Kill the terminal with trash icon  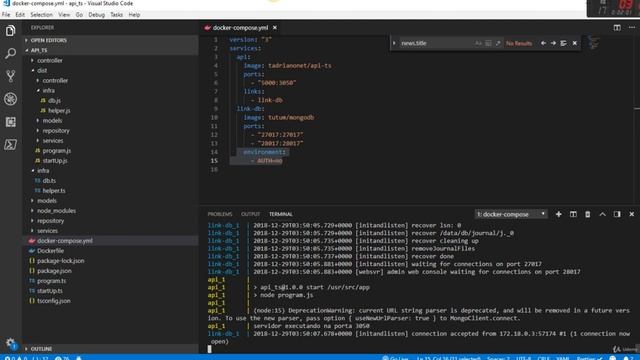click(588, 214)
